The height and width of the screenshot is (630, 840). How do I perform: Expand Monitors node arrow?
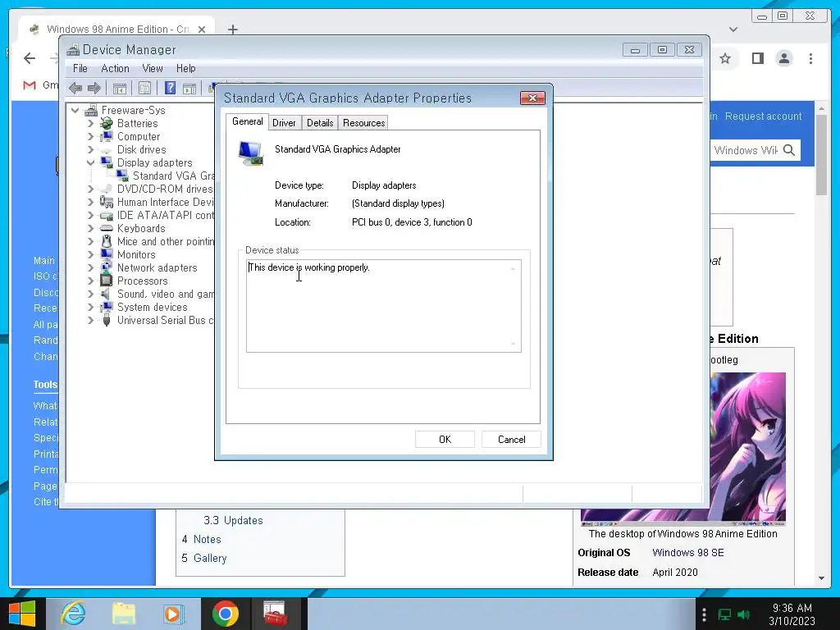point(90,254)
